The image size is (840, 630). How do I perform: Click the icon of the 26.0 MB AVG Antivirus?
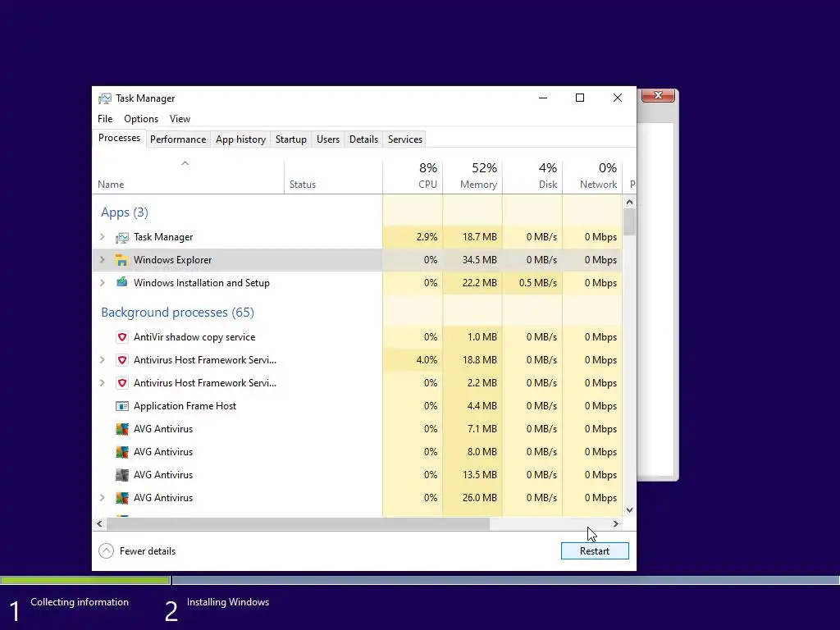[122, 498]
